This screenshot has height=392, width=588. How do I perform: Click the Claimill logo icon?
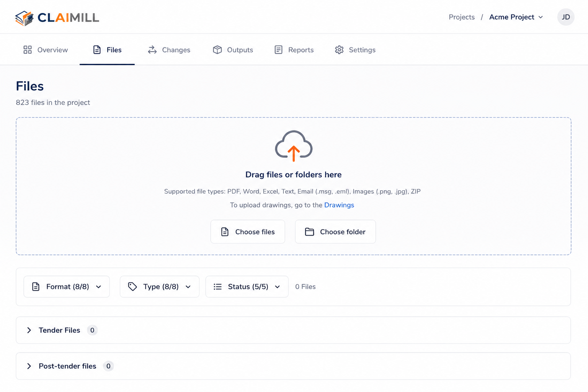24,18
